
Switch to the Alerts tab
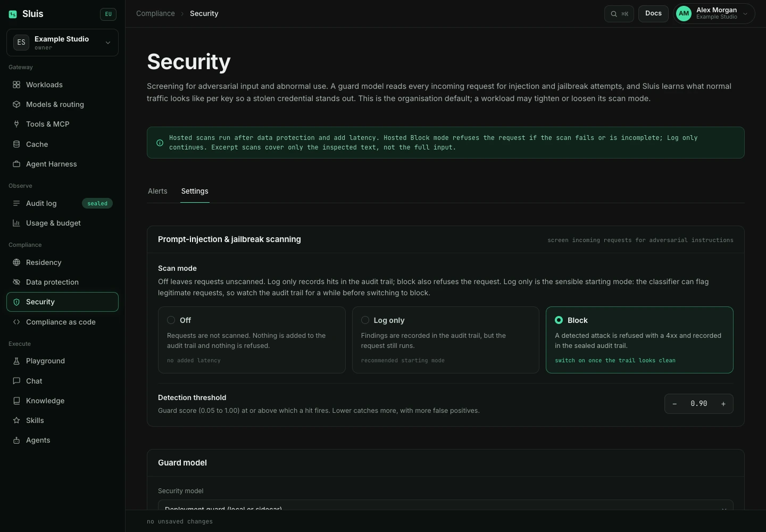pyautogui.click(x=157, y=191)
